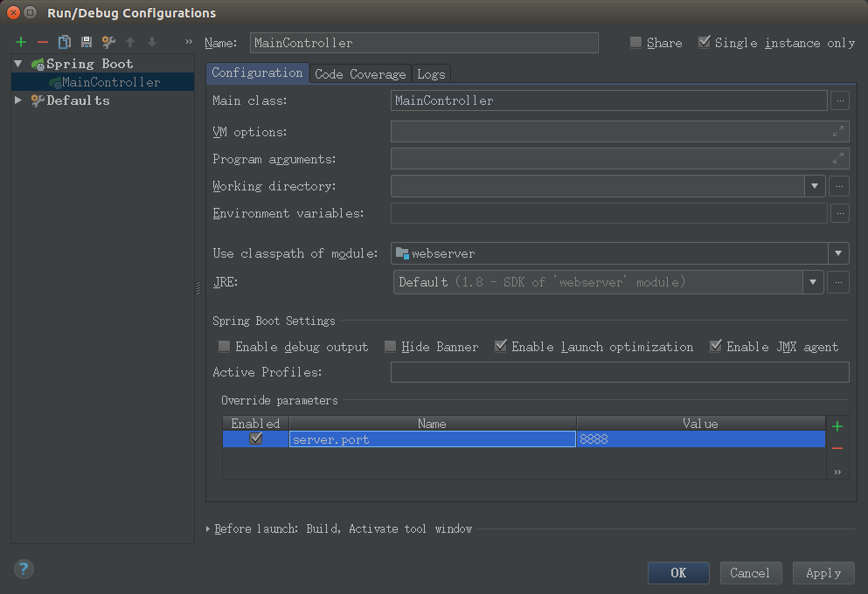Toggle the Share checkbox
Screen dimensions: 868x594
click(636, 42)
